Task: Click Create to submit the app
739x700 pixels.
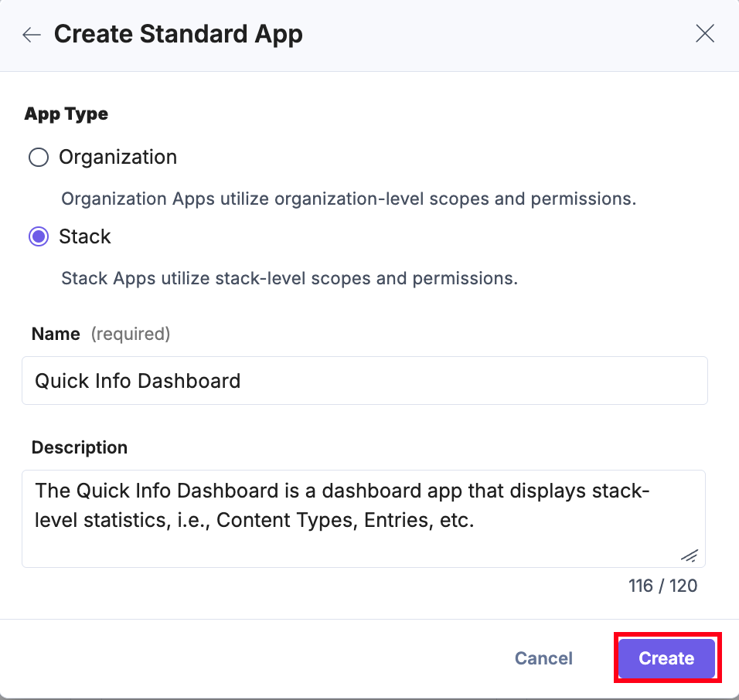Action: point(666,658)
